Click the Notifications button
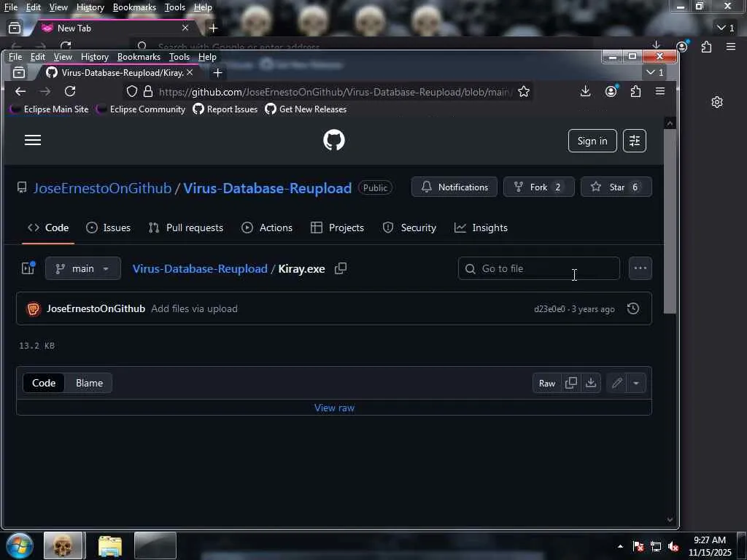Screen dimensions: 747x560 [x=454, y=187]
